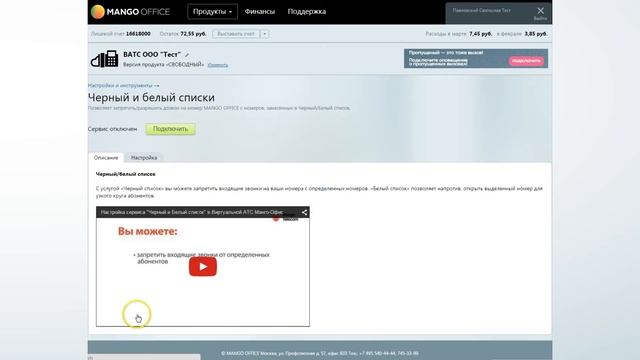Open the Поддержка menu

click(307, 12)
